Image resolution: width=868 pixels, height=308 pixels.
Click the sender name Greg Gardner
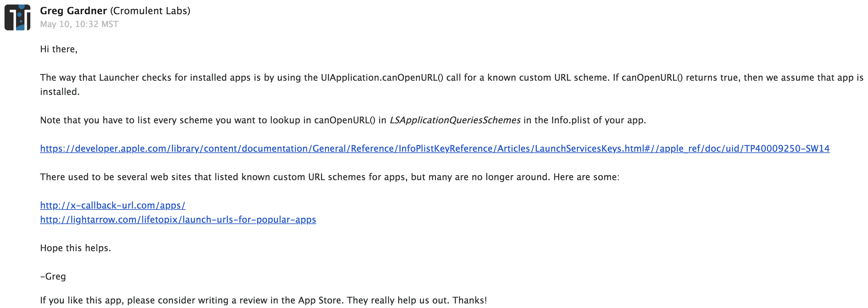(x=74, y=11)
